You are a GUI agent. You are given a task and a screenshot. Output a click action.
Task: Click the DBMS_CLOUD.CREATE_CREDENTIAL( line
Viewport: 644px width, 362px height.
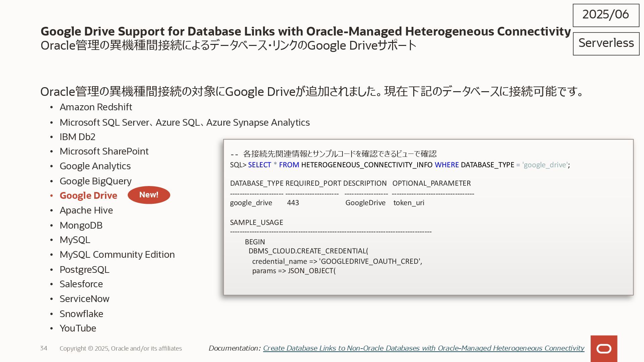[x=308, y=251]
